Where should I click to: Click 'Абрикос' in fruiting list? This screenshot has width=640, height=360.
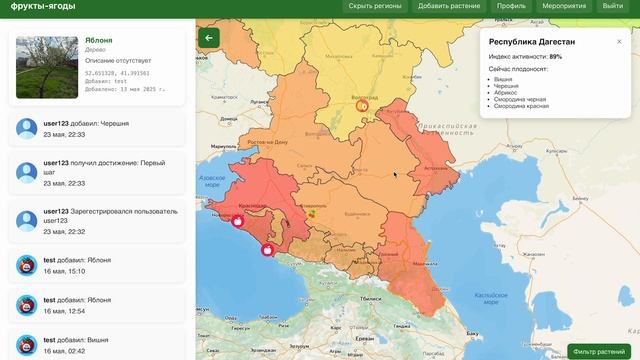[x=505, y=93]
